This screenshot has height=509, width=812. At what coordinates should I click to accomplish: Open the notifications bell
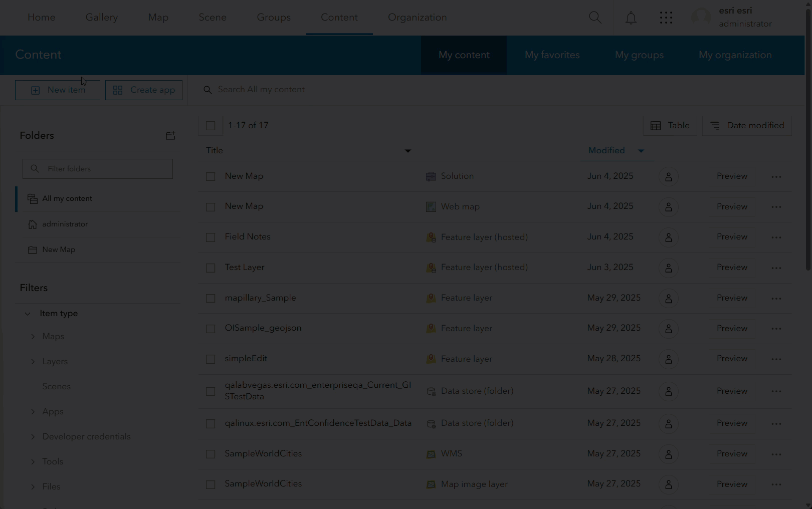pos(631,18)
